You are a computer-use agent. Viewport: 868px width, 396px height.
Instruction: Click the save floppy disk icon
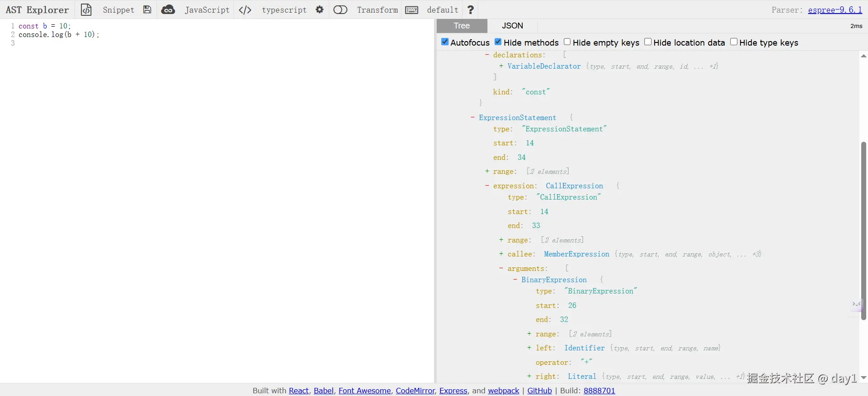pos(147,9)
